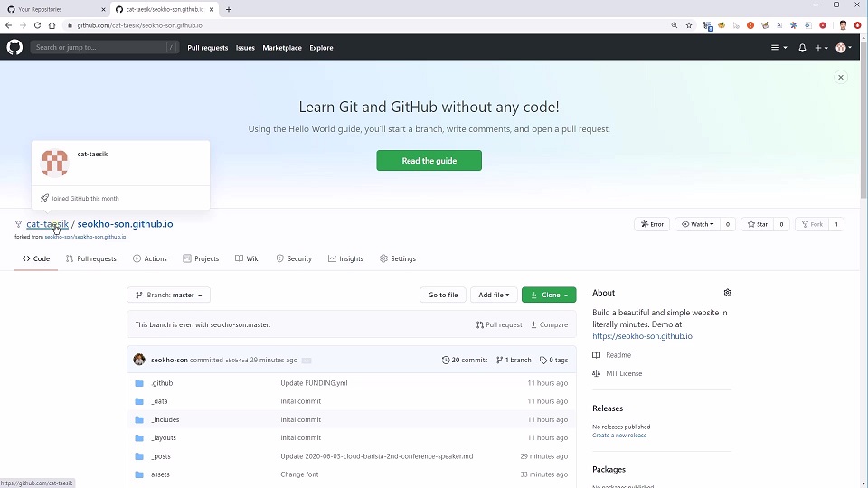Click the seokho-son commit author avatar
This screenshot has height=488, width=868.
tap(139, 360)
